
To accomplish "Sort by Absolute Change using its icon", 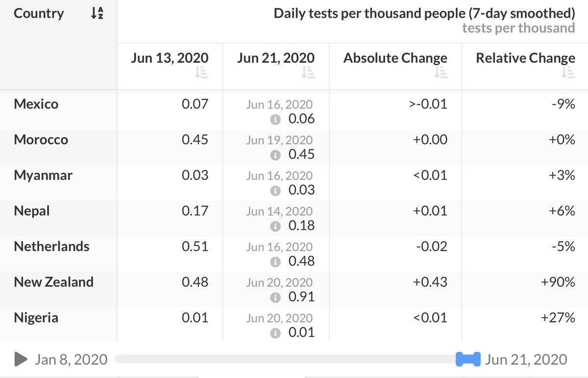I will coord(441,73).
